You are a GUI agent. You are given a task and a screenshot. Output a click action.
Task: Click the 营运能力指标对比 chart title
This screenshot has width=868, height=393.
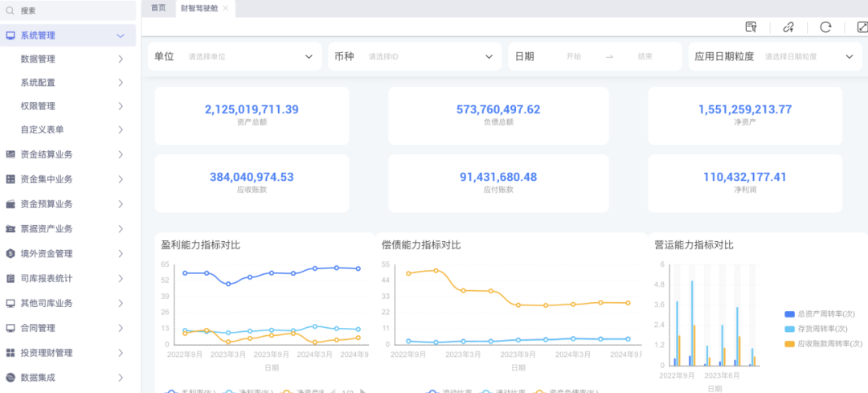694,245
